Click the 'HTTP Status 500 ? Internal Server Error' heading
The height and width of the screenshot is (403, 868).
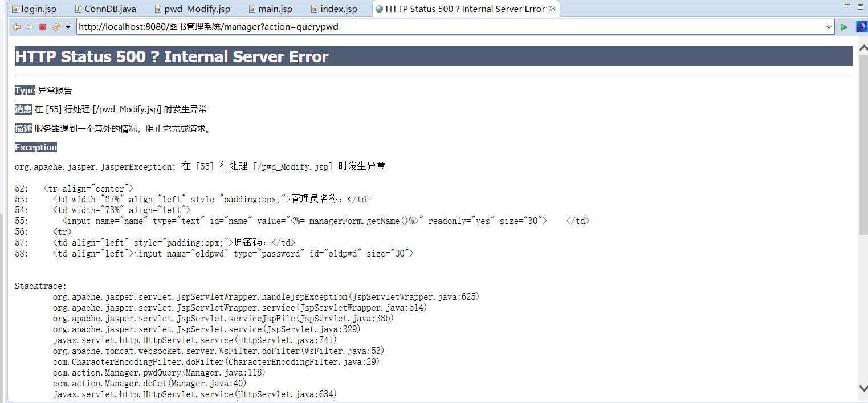tap(172, 56)
